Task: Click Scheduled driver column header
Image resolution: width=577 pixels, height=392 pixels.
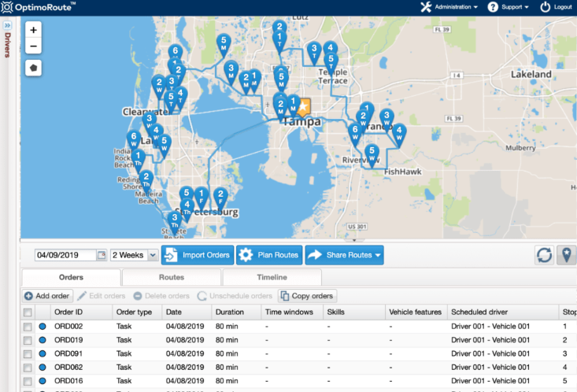Action: (503, 312)
